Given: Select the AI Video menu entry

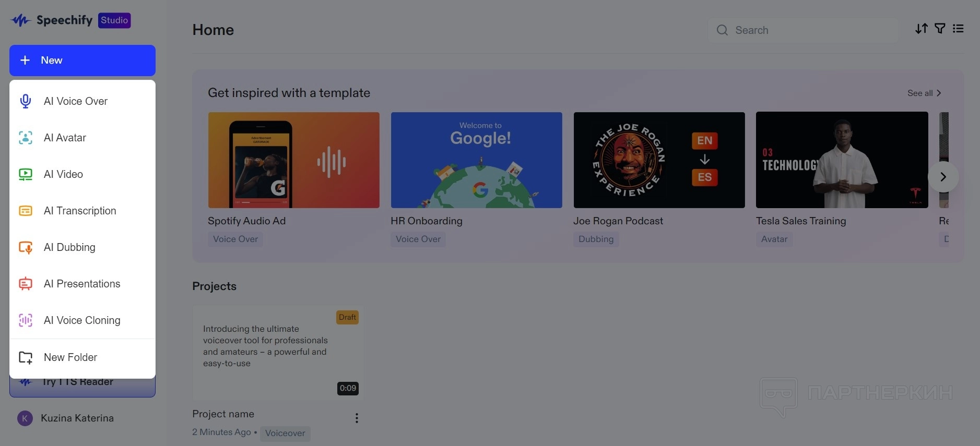Looking at the screenshot, I should point(82,174).
